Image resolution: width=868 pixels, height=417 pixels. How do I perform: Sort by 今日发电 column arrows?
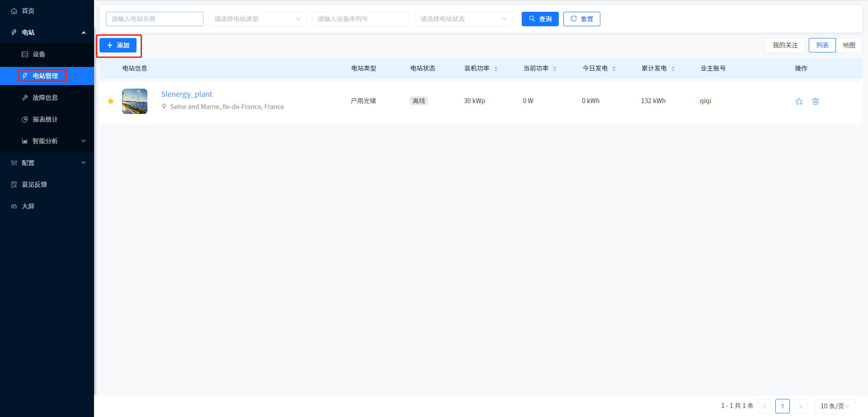[x=614, y=69]
